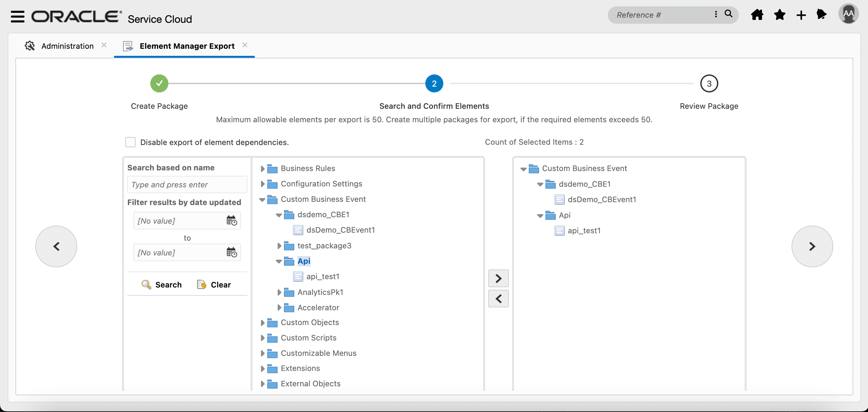Viewport: 868px width, 412px height.
Task: Move selected element to right pane
Action: [x=498, y=279]
